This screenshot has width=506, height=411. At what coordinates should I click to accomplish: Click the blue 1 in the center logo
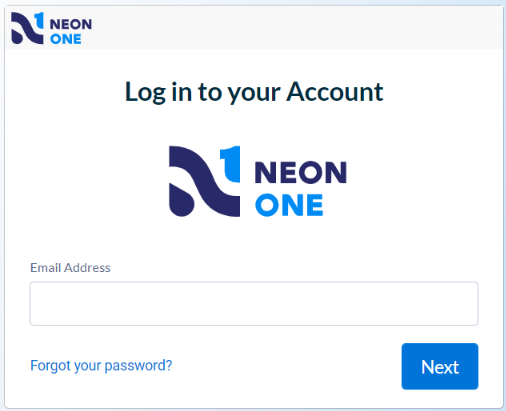coord(230,164)
